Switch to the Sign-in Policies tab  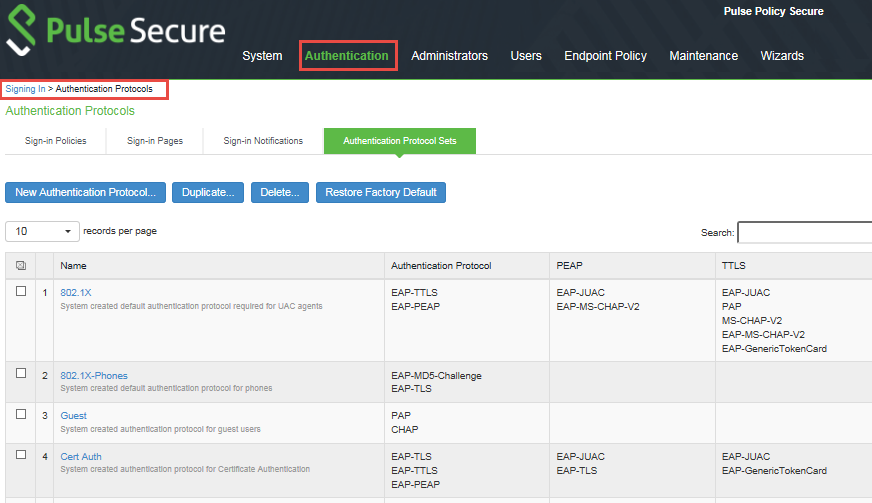[56, 141]
